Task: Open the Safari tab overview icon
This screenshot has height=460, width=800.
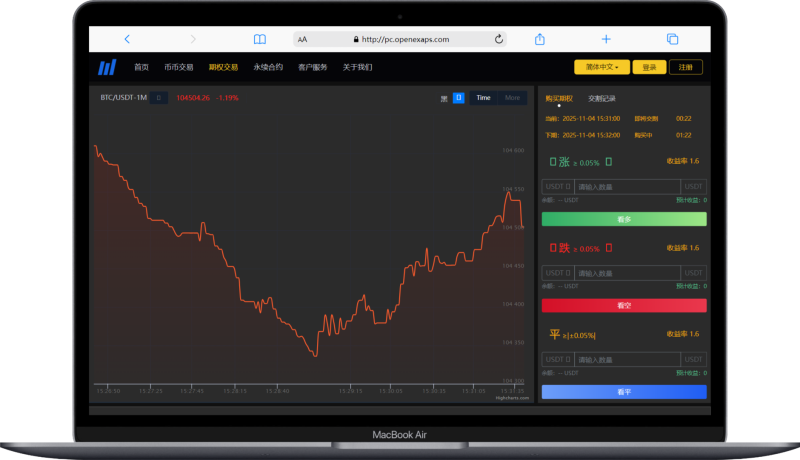Action: pos(672,39)
